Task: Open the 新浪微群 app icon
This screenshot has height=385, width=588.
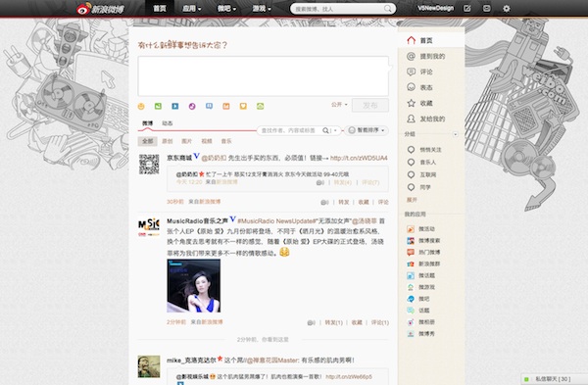Action: click(x=411, y=264)
